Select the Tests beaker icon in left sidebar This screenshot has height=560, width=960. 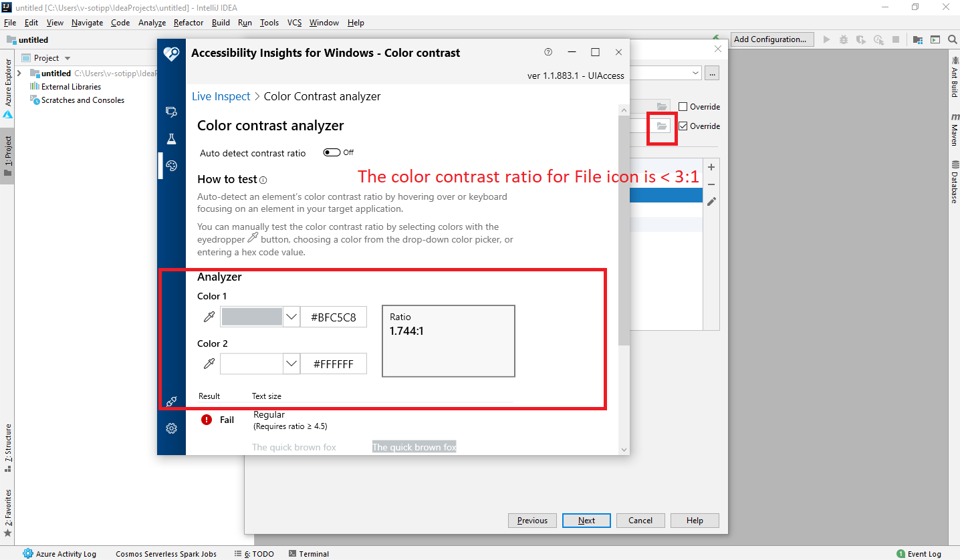click(x=171, y=138)
